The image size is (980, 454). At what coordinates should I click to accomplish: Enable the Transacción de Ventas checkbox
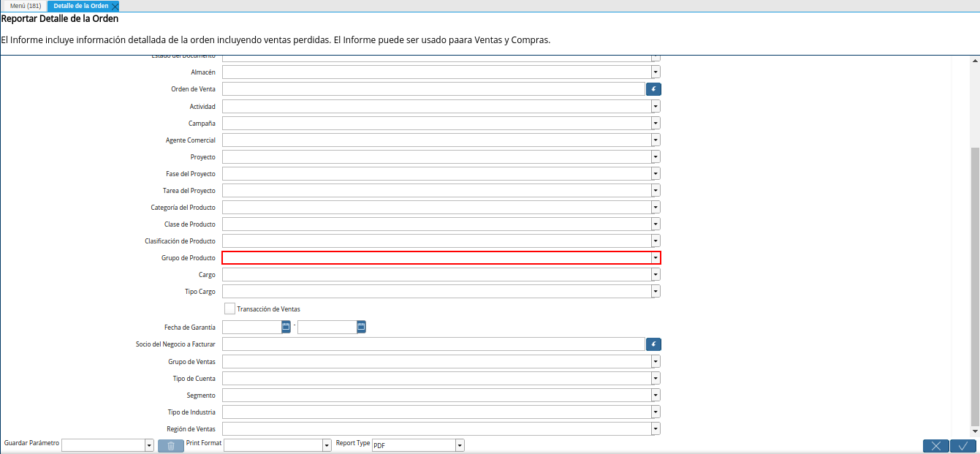[229, 309]
